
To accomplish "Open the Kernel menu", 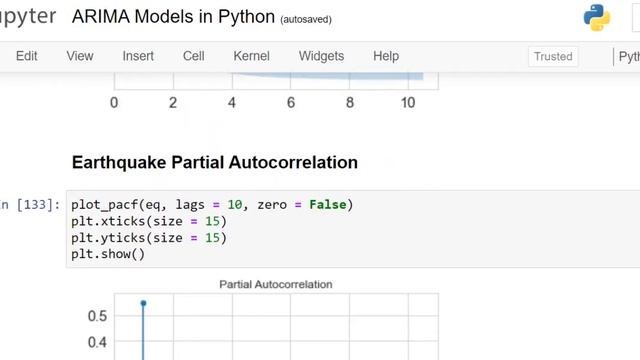I will coord(251,56).
